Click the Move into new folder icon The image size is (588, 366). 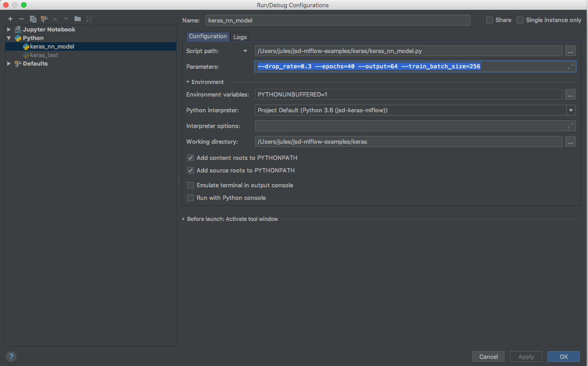[78, 19]
